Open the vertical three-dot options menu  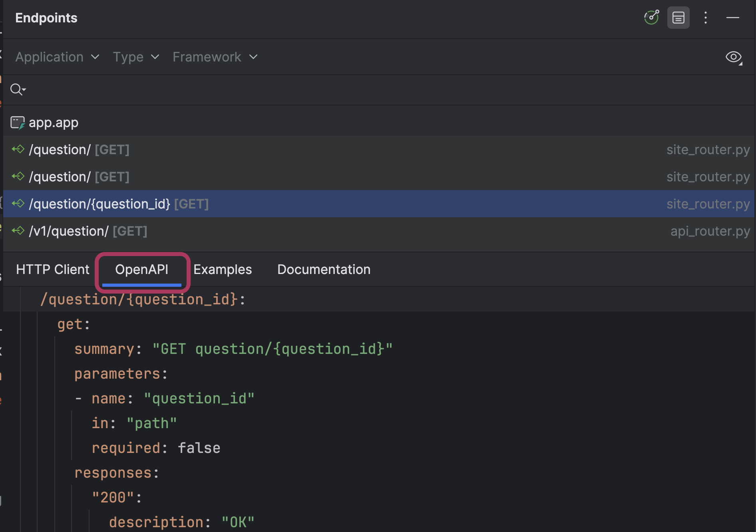pos(706,18)
